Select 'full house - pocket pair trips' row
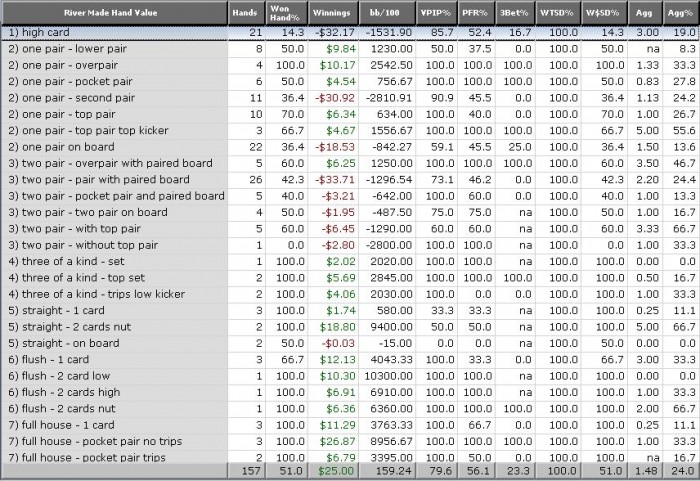Image resolution: width=700 pixels, height=481 pixels. pos(350,457)
